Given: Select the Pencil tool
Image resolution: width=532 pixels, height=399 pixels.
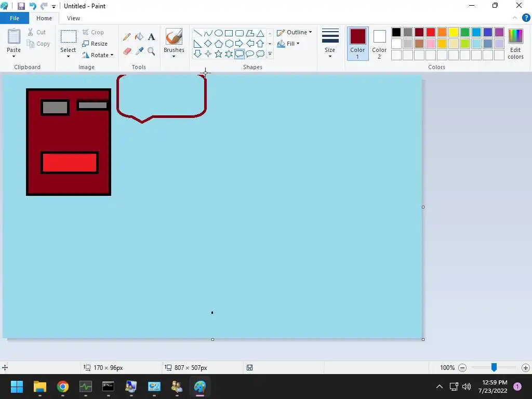Looking at the screenshot, I should point(127,37).
